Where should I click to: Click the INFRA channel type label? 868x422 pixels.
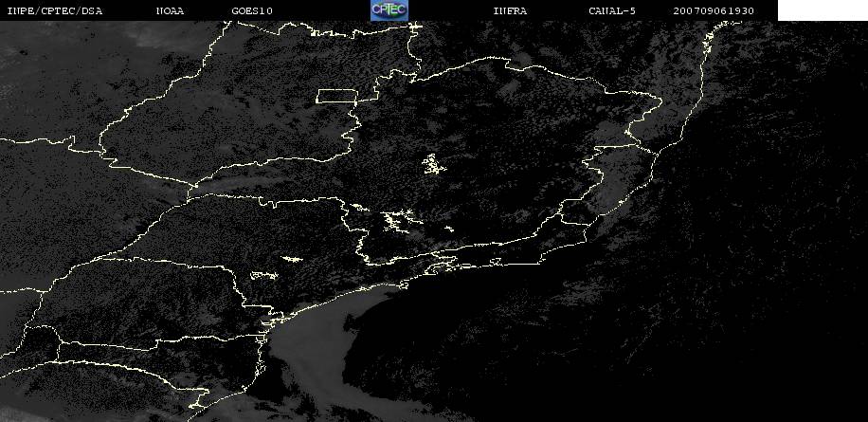point(510,10)
